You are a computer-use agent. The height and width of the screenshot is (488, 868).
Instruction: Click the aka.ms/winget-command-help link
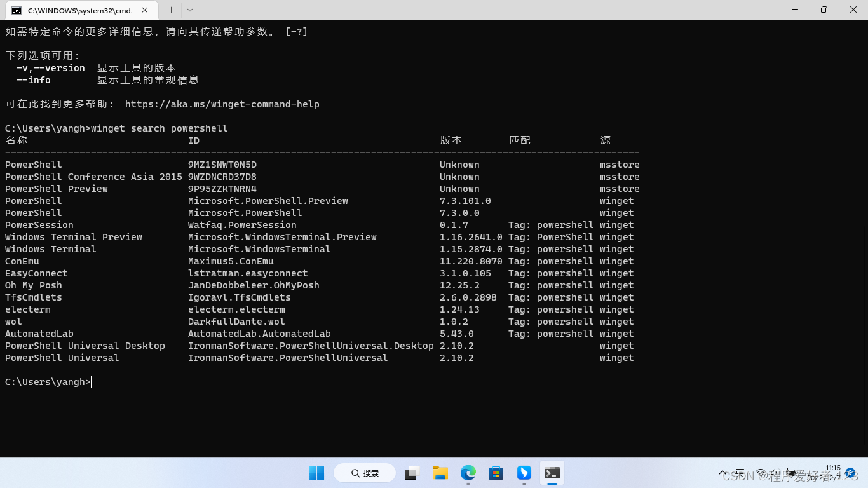pyautogui.click(x=222, y=104)
